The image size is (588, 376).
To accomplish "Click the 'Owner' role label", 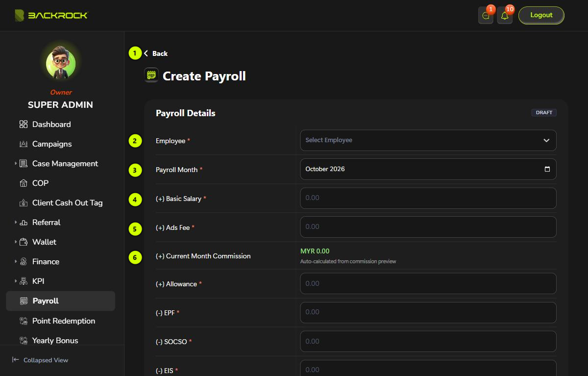I will [61, 92].
